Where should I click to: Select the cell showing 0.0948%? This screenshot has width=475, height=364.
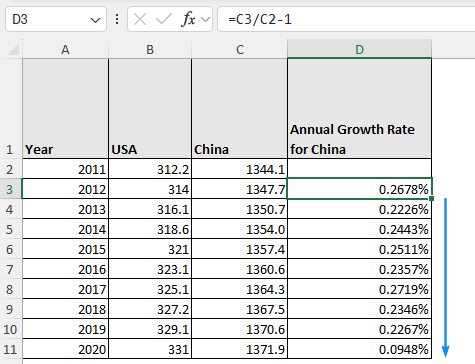pyautogui.click(x=359, y=349)
